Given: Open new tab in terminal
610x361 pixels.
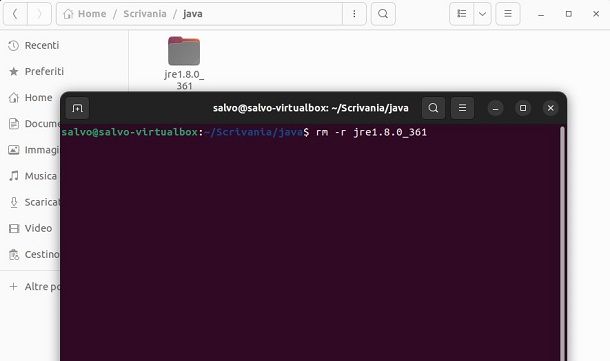Looking at the screenshot, I should [x=77, y=108].
